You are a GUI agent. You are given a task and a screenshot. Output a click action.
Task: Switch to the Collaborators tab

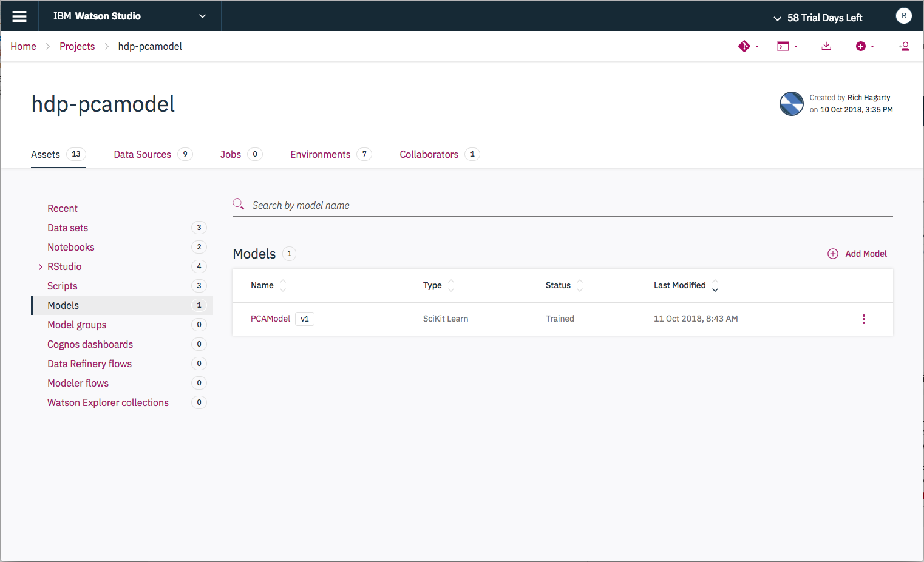pos(440,154)
